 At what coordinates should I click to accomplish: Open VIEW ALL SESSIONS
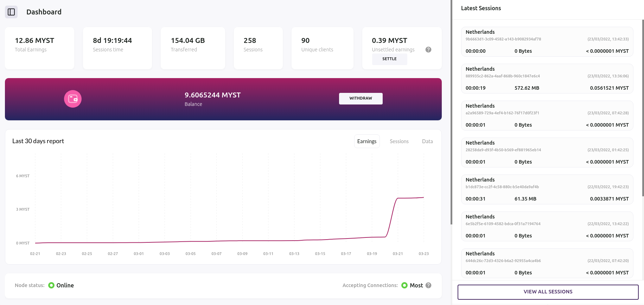pos(548,292)
